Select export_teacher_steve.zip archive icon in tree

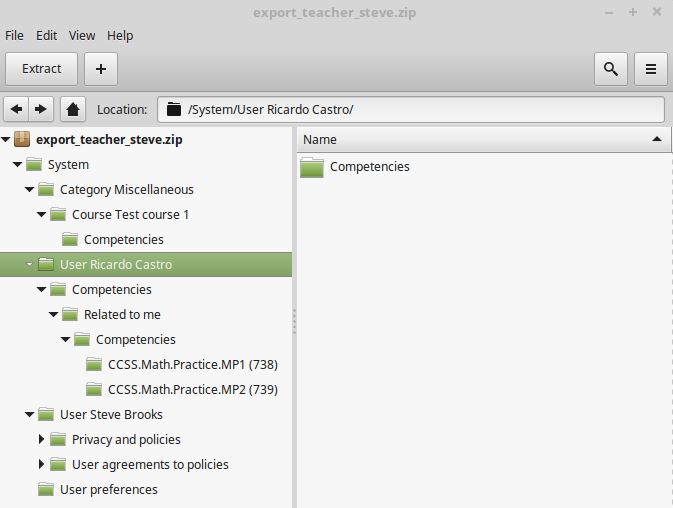(22, 139)
